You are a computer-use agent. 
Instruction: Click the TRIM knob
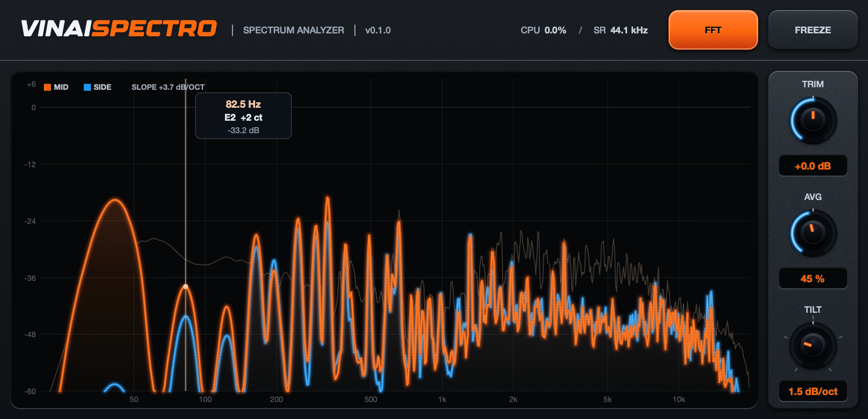pos(813,121)
